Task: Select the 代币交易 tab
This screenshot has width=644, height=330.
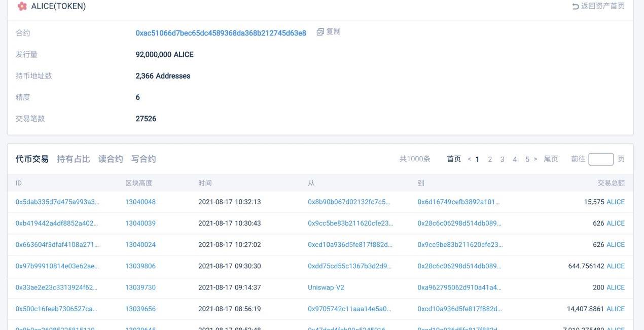Action: (x=32, y=159)
